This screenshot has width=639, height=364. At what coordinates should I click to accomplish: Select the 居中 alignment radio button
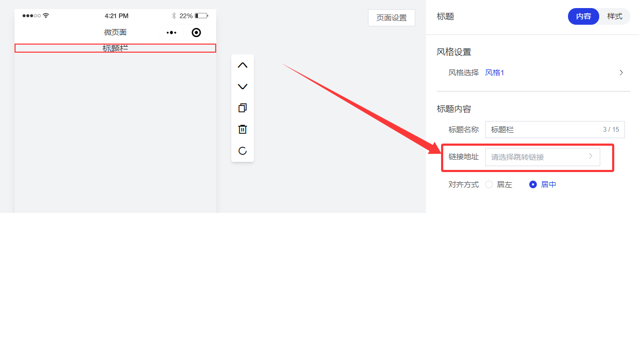click(533, 184)
